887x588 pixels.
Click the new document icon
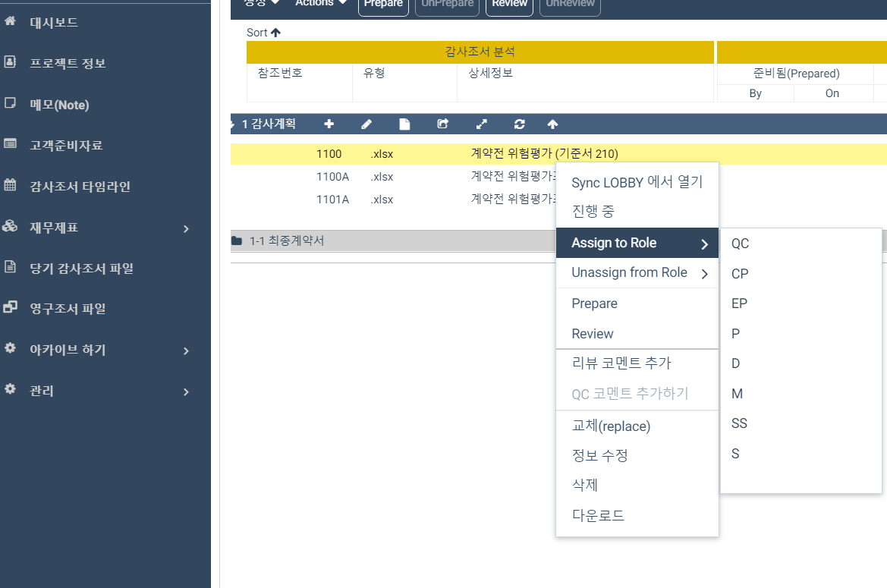404,123
